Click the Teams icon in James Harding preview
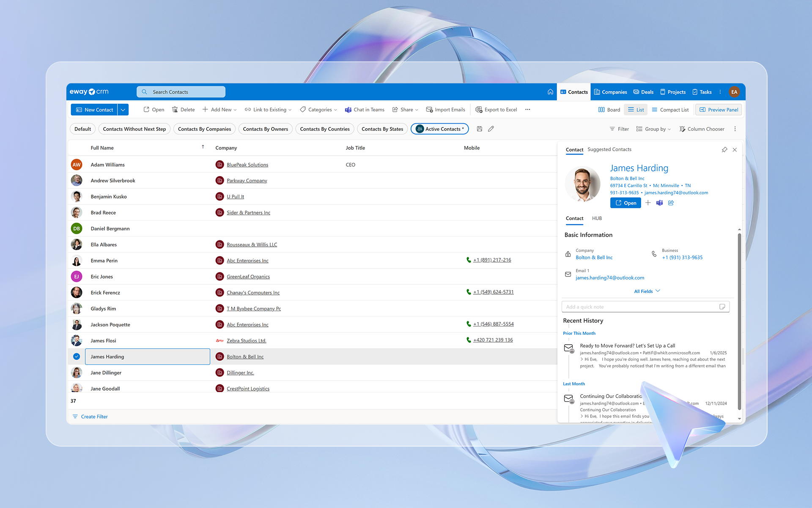 click(659, 203)
